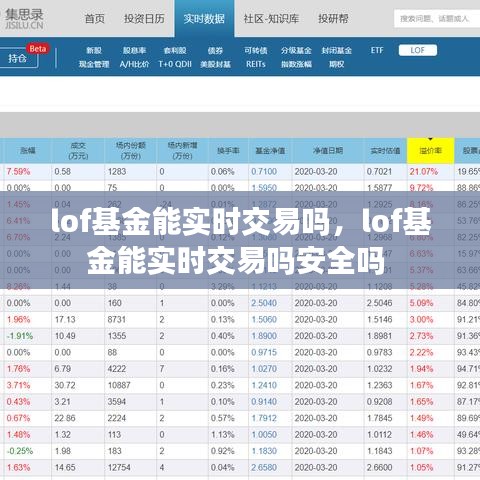Open the REITs data link

pos(256,64)
